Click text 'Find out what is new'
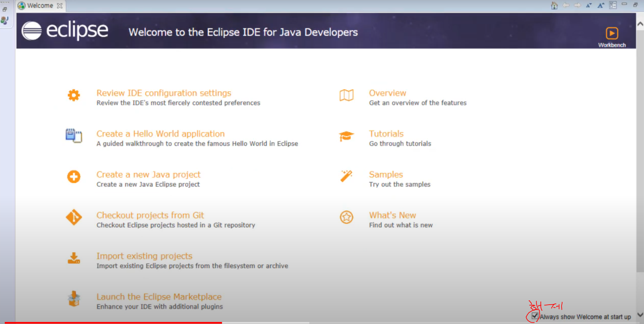The width and height of the screenshot is (644, 324). click(x=401, y=225)
